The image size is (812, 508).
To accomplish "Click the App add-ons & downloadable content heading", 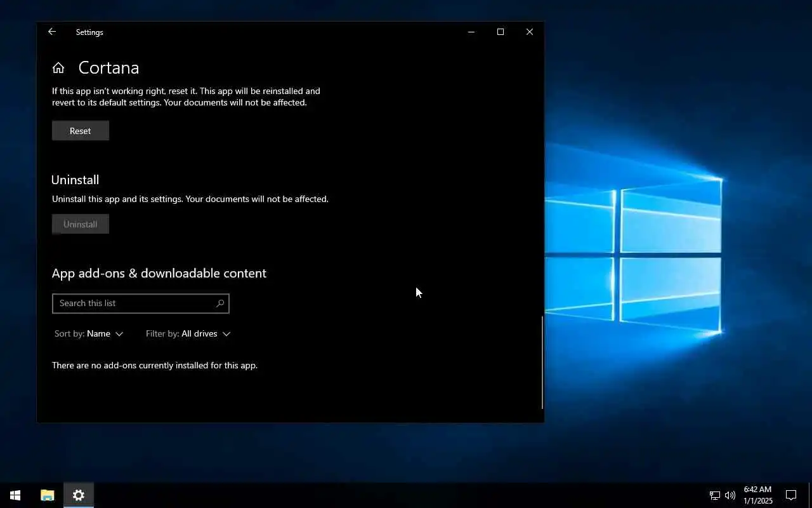I will (x=159, y=273).
